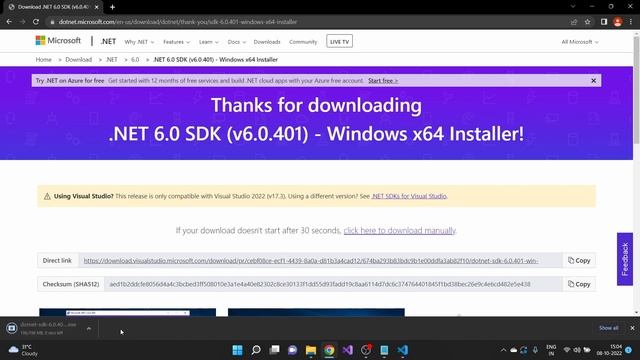Click Copy button for Checksum (SHA512)

point(579,284)
